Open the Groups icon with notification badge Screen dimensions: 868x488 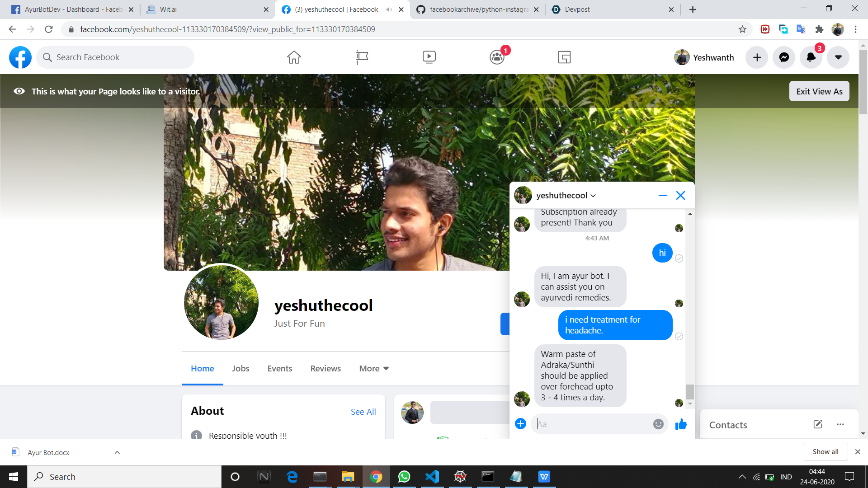pos(497,57)
